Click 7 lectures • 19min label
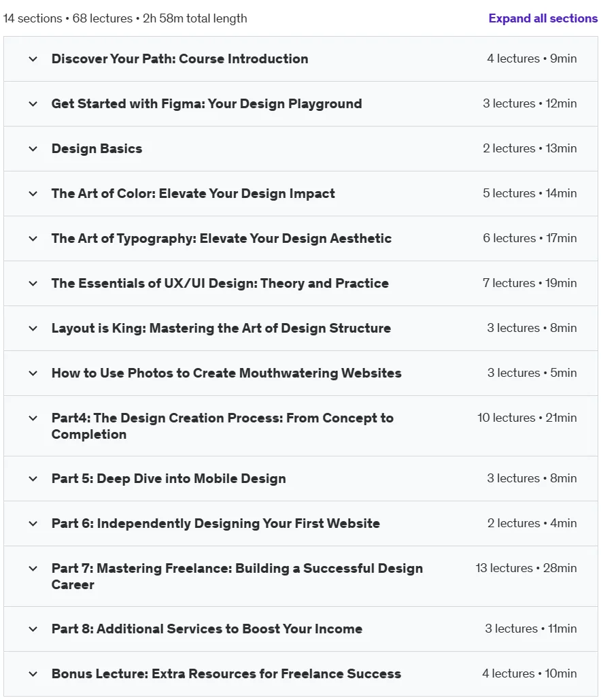This screenshot has height=700, width=601. coord(530,283)
